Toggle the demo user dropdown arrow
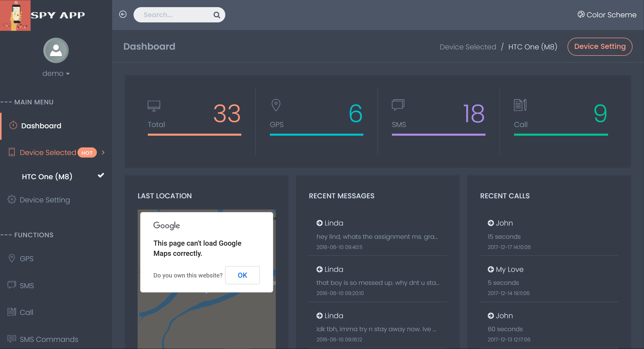Screen dimensions: 644x349 [66, 73]
